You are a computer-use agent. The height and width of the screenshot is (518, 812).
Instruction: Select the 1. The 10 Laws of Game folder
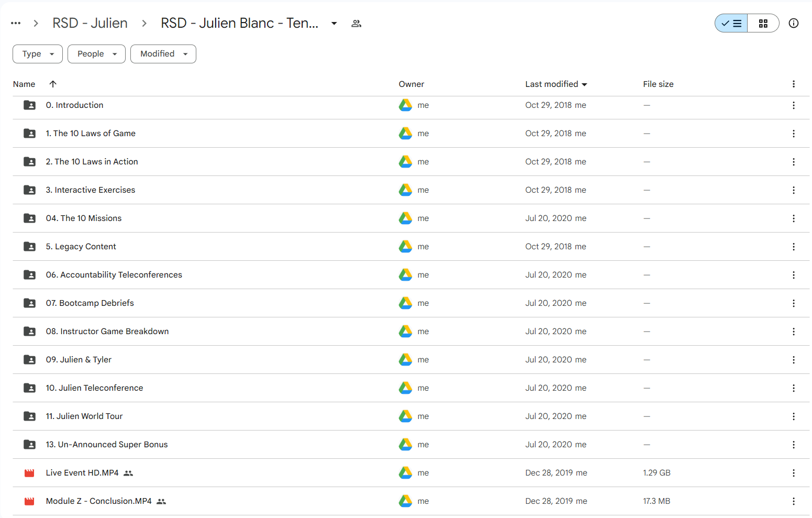(x=91, y=134)
